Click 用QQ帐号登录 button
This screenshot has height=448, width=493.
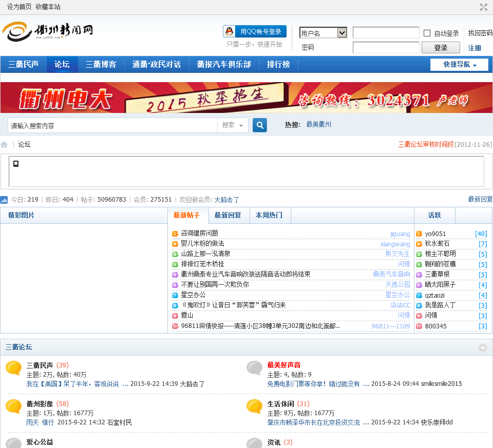pyautogui.click(x=255, y=31)
